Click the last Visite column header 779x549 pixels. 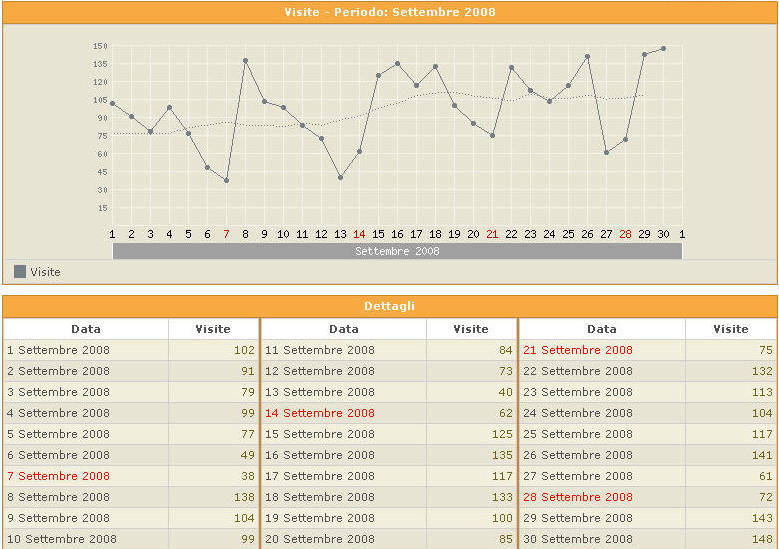[731, 329]
